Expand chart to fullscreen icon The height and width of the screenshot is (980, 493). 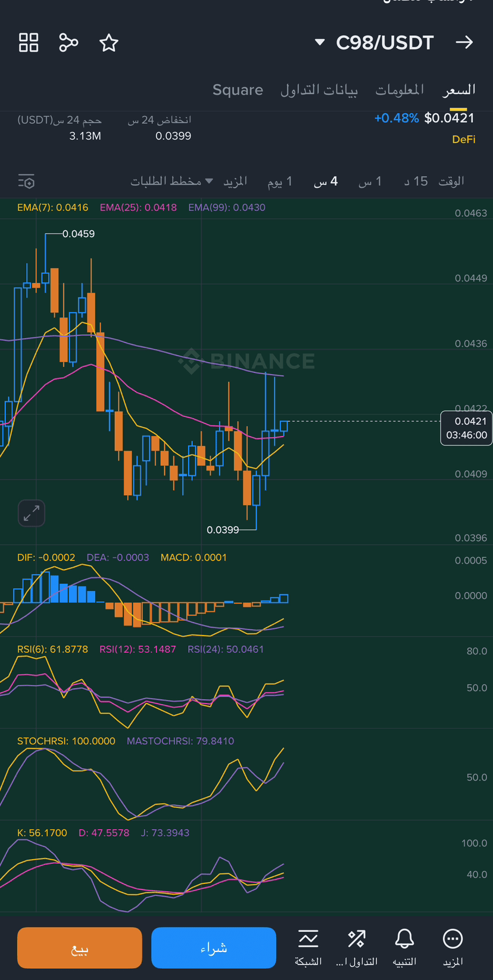pyautogui.click(x=32, y=513)
